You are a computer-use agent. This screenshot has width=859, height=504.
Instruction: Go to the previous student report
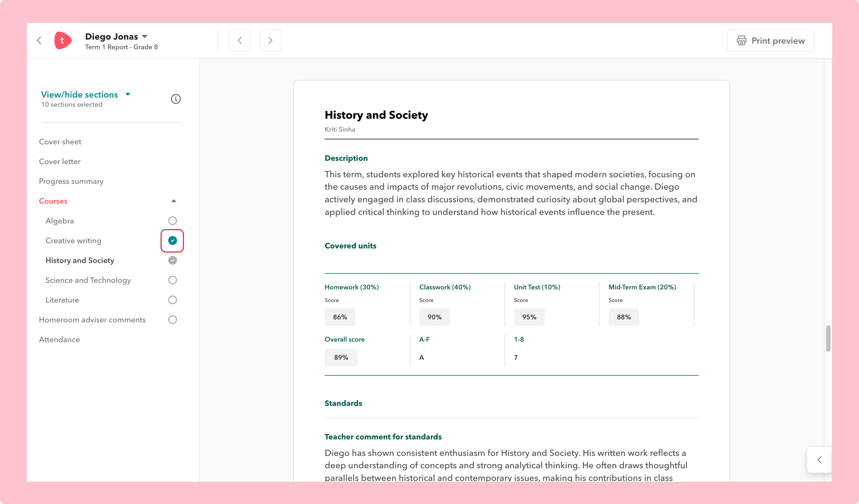pyautogui.click(x=240, y=41)
